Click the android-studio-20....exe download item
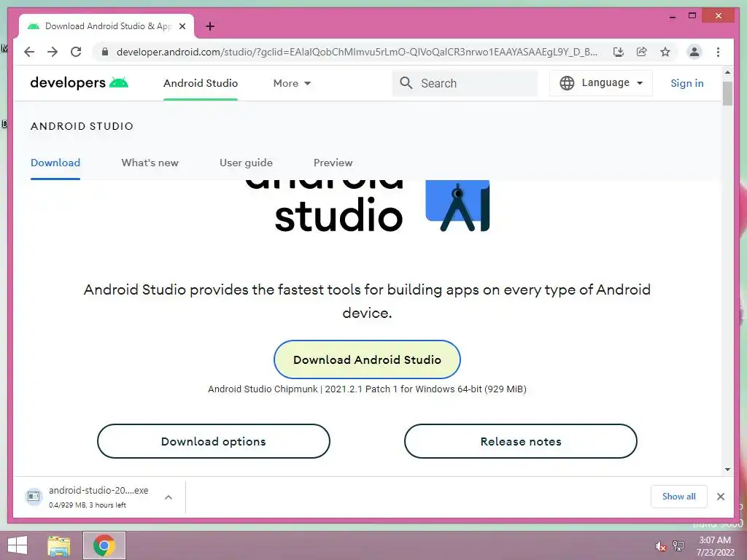Screen dimensions: 747x560 [98, 497]
